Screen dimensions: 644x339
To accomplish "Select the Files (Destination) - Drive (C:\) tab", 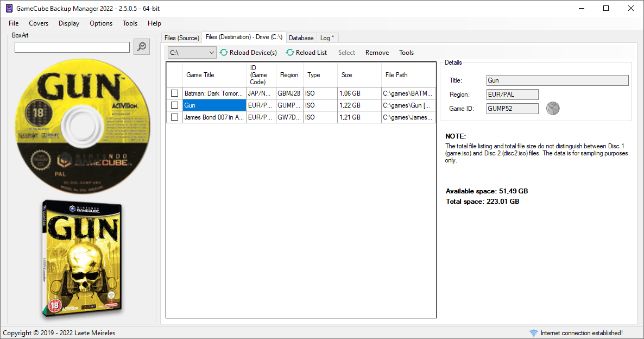I will 244,37.
